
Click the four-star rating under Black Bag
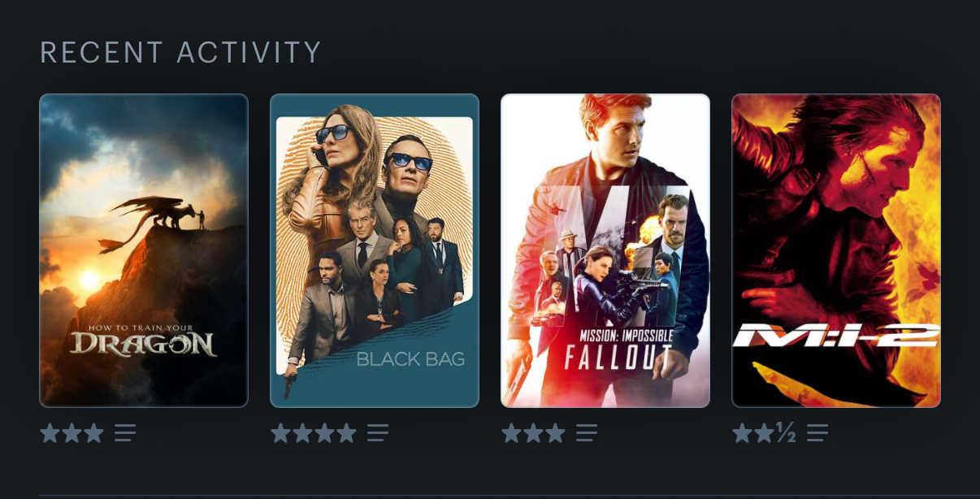[x=314, y=432]
